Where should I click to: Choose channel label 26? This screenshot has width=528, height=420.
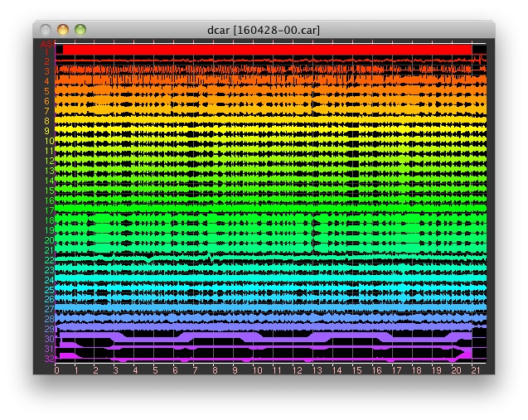pyautogui.click(x=50, y=299)
